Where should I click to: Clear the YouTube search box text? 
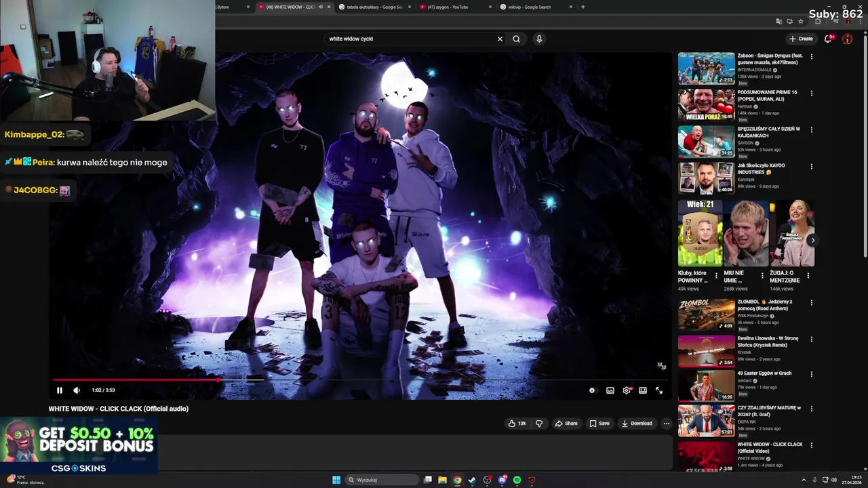(x=500, y=39)
